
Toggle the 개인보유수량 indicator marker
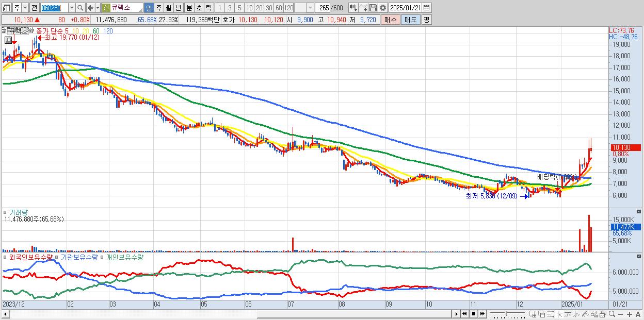click(x=102, y=257)
